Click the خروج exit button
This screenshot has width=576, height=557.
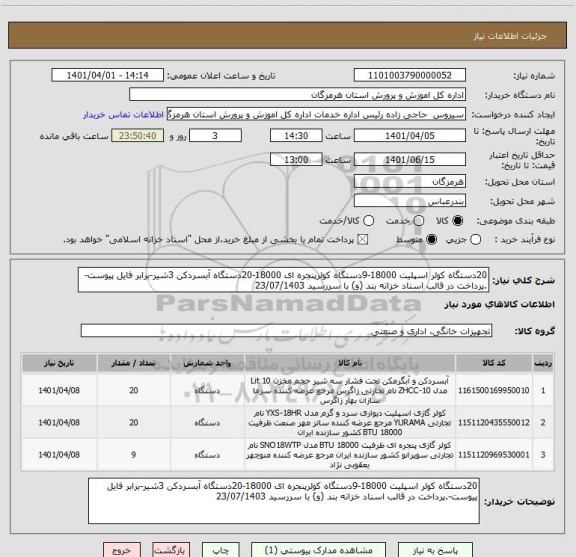(122, 550)
